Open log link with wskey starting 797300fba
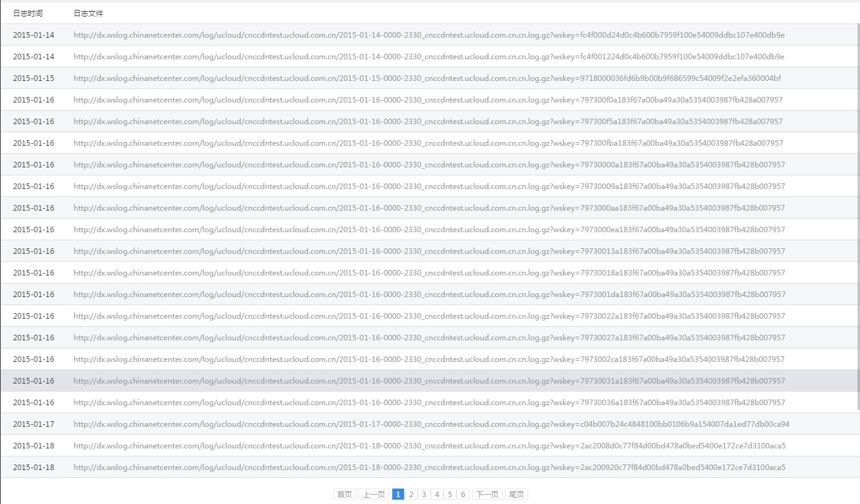Screen dimensions: 860x504 428,143
